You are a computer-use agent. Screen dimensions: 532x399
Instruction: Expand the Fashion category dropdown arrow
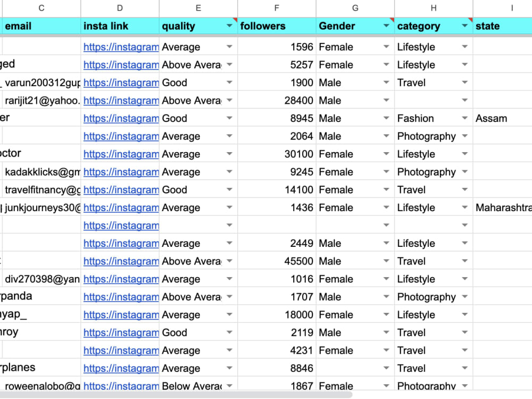465,118
